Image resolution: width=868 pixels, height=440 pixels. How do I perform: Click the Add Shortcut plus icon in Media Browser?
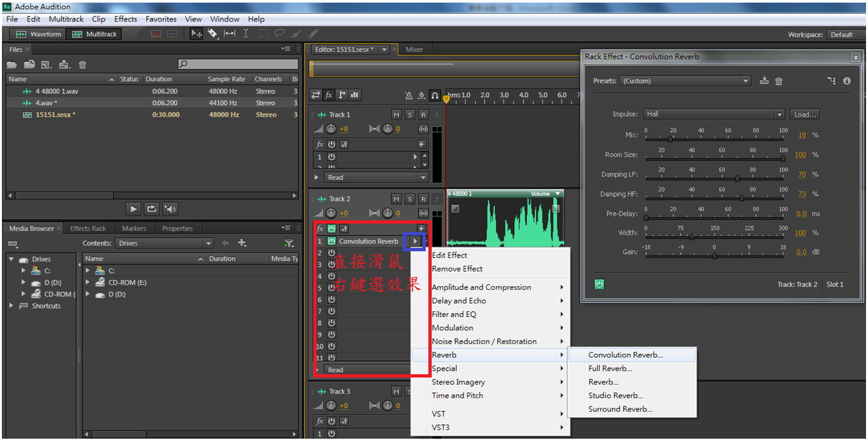click(x=242, y=243)
